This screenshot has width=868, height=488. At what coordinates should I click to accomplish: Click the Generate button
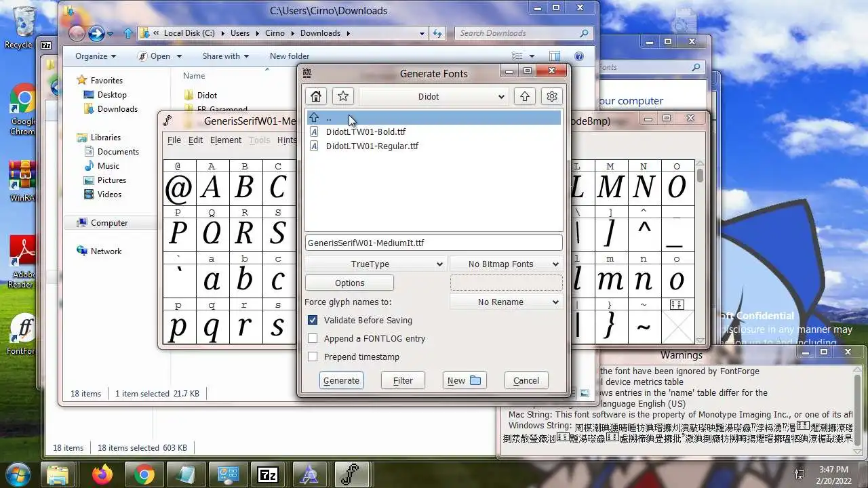pyautogui.click(x=341, y=380)
